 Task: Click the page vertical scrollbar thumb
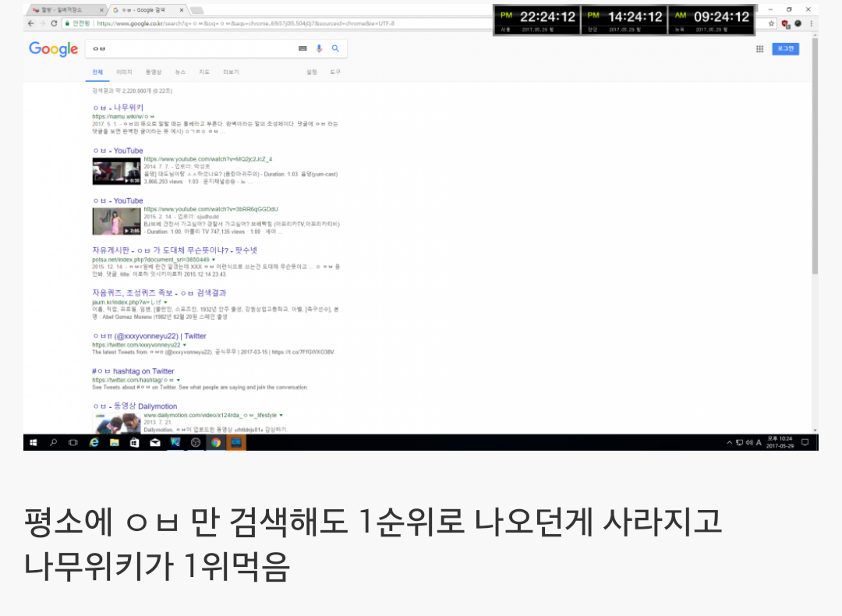coord(815,156)
